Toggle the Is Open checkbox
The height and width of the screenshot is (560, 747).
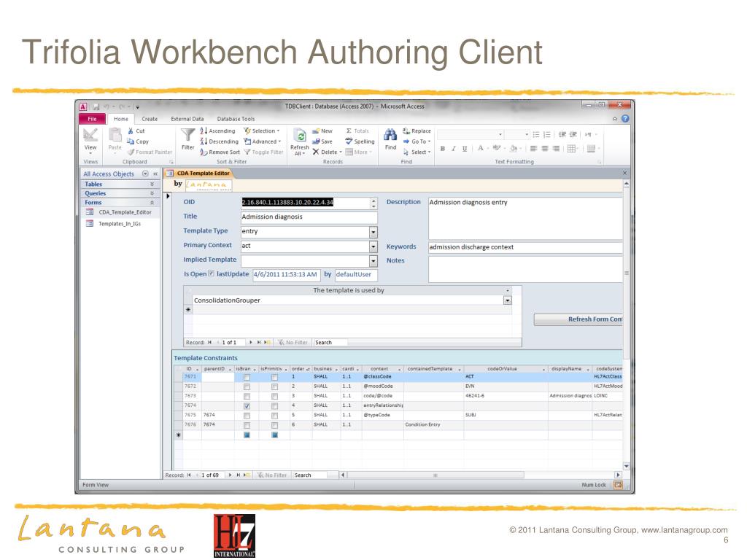click(211, 274)
